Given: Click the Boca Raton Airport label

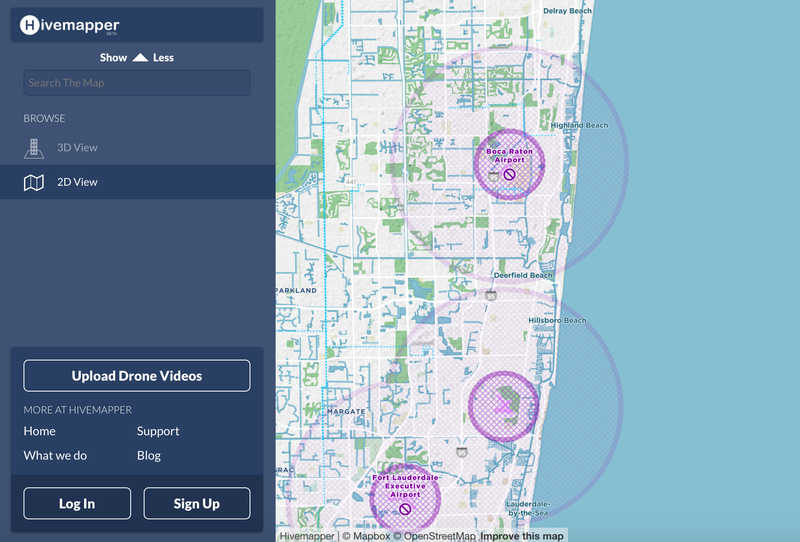Looking at the screenshot, I should (x=509, y=156).
